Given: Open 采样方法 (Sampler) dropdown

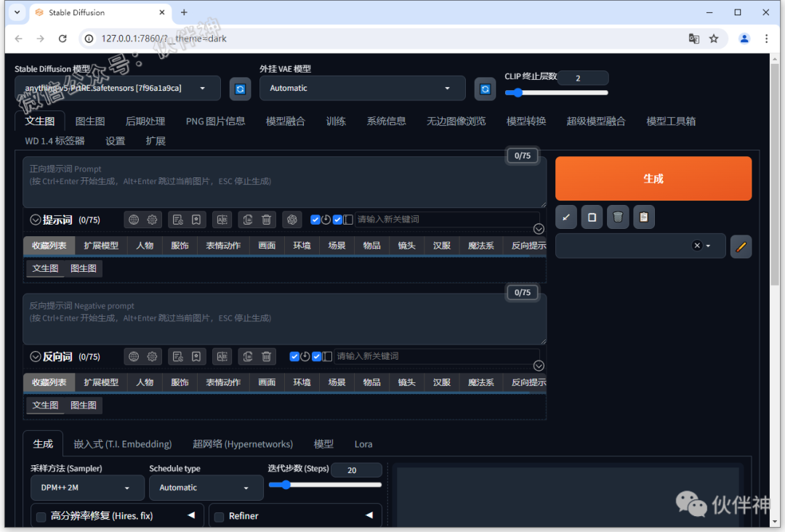Looking at the screenshot, I should pos(87,488).
